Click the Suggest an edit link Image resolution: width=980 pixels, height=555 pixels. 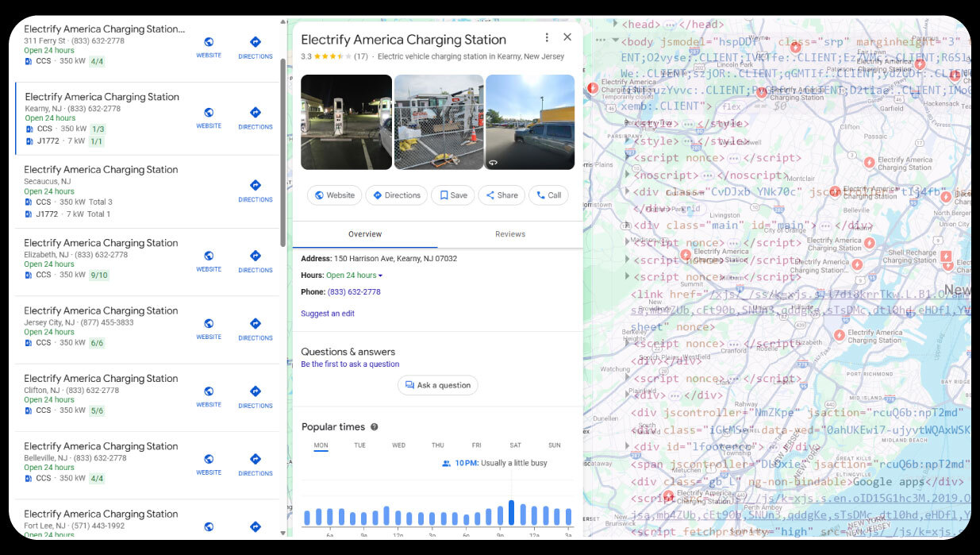(328, 314)
